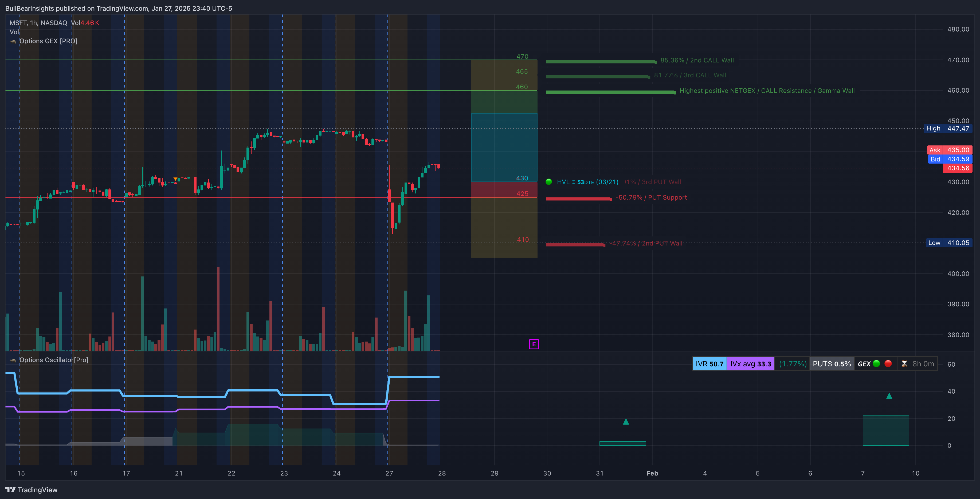The width and height of the screenshot is (980, 499).
Task: Click the Highest positive NETGEX Gamma Wall label
Action: tap(767, 90)
